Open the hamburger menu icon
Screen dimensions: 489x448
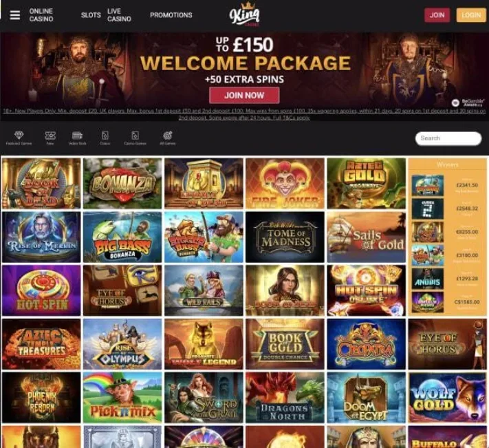point(14,15)
